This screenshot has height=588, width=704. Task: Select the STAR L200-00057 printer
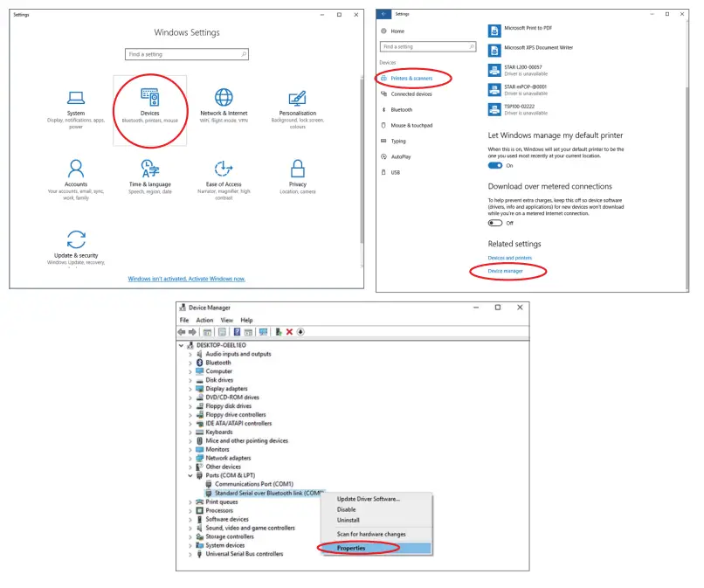(x=518, y=70)
